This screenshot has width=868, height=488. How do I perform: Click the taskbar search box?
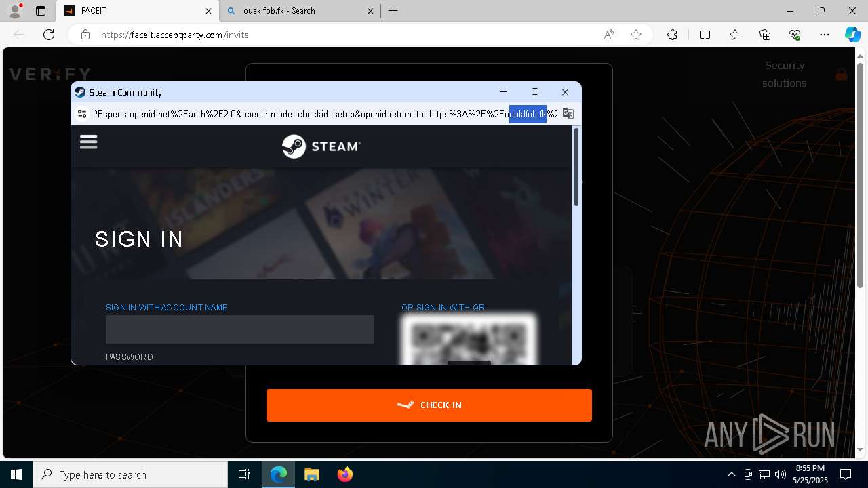130,474
